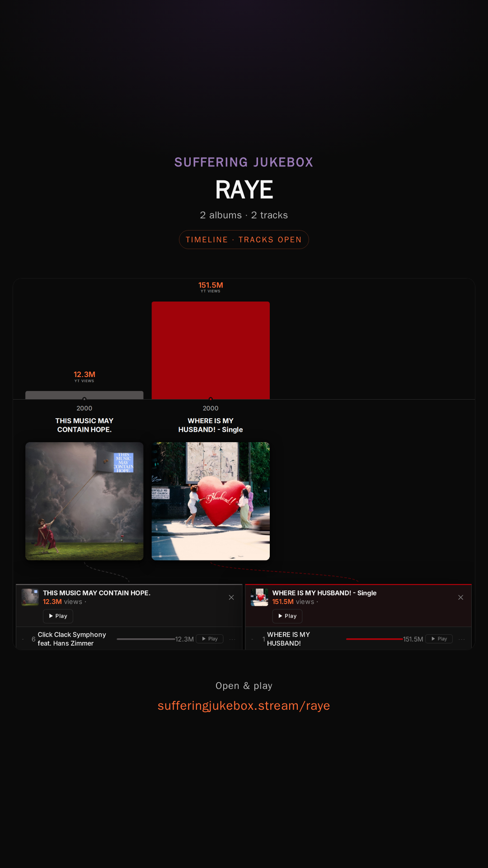Click the red 151.5M views bar
488x868 pixels.
211,350
